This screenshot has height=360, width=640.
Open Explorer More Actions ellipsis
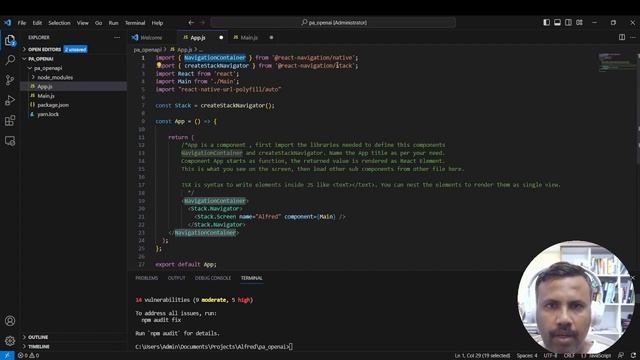117,37
